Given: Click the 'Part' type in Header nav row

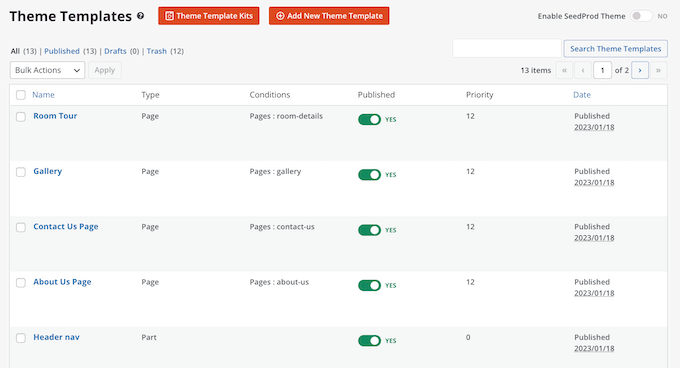Looking at the screenshot, I should coord(149,337).
